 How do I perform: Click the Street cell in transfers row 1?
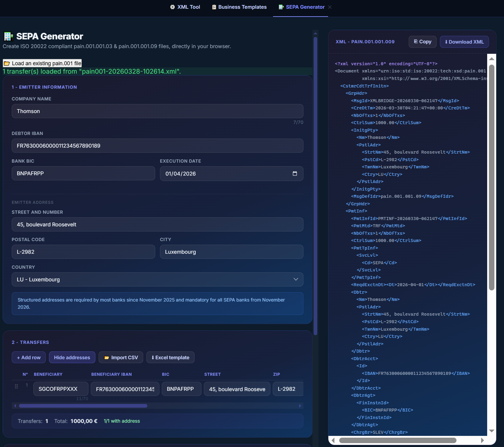[237, 389]
